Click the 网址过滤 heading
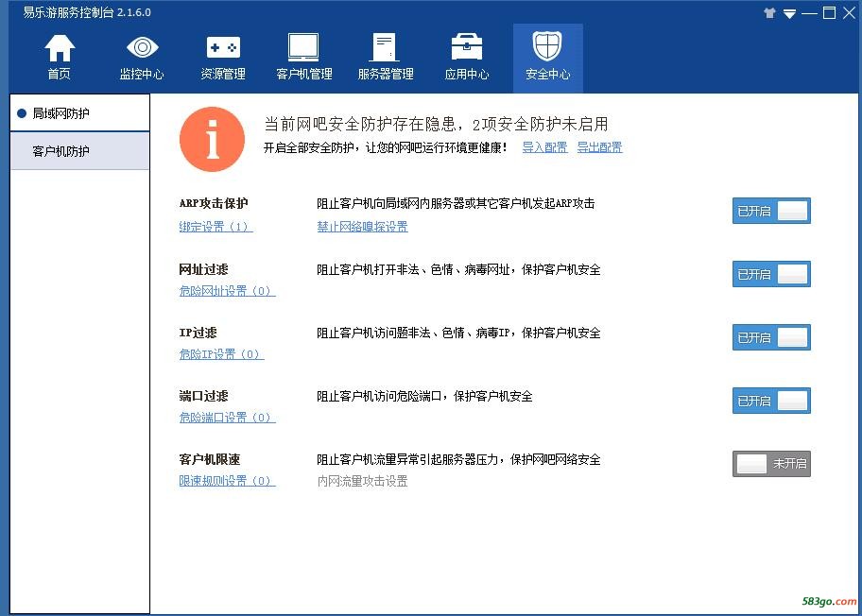862x616 pixels. 203,269
